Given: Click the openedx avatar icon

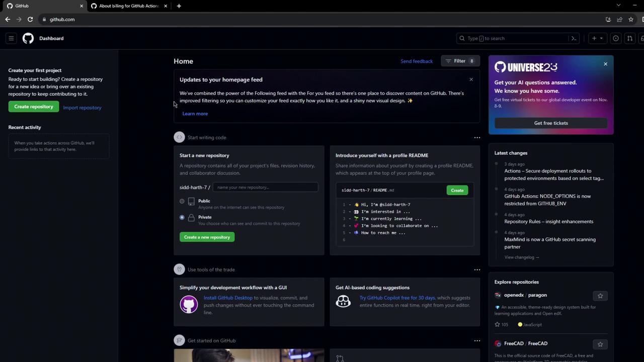Looking at the screenshot, I should (x=498, y=295).
